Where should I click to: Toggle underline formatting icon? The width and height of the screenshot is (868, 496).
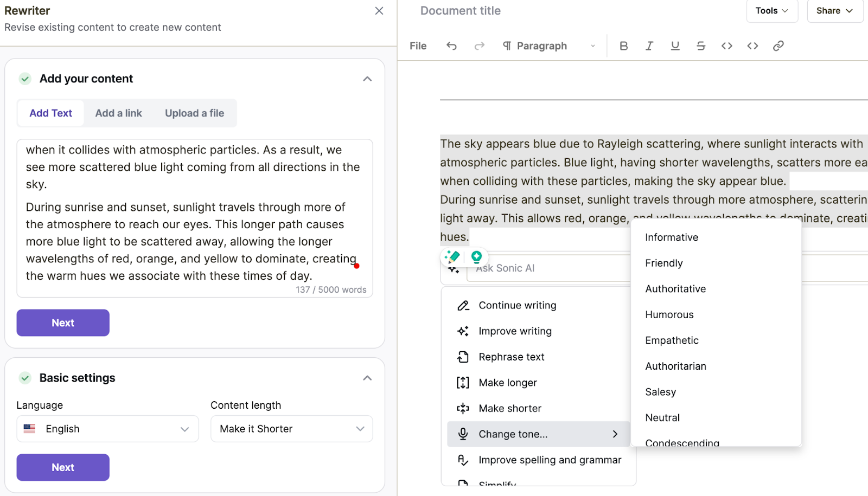[675, 46]
